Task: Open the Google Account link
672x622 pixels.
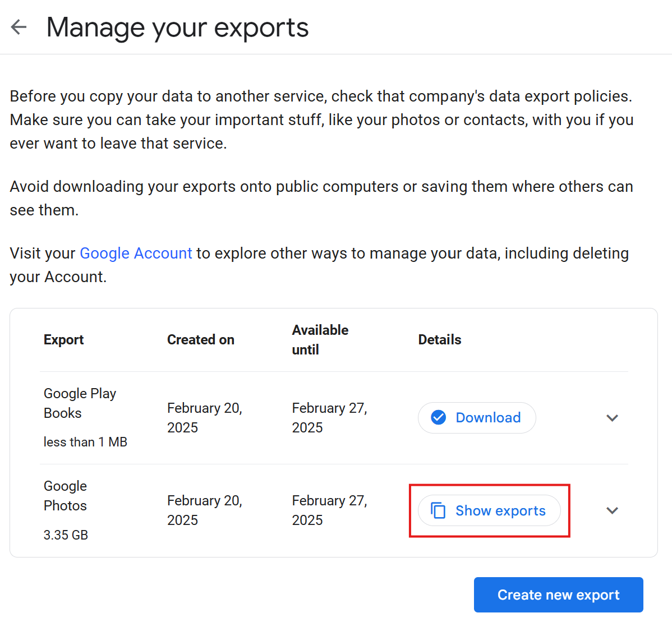Action: coord(136,253)
